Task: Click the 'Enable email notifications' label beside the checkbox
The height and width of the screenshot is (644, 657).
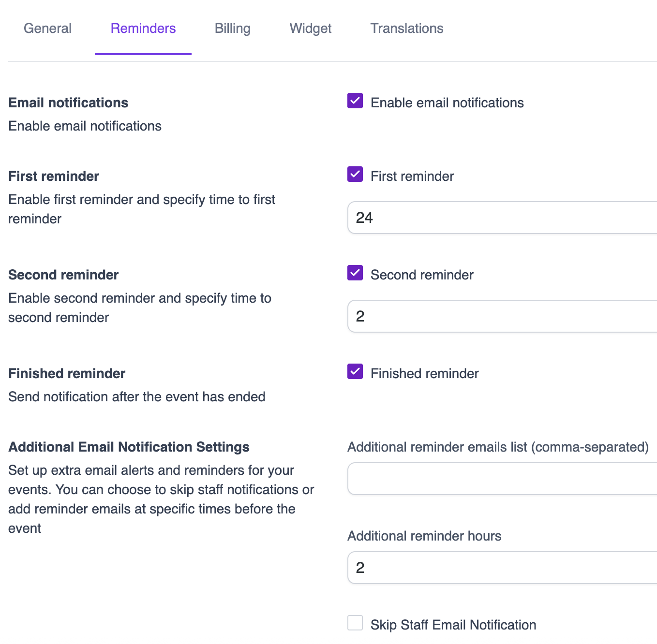Action: click(447, 103)
